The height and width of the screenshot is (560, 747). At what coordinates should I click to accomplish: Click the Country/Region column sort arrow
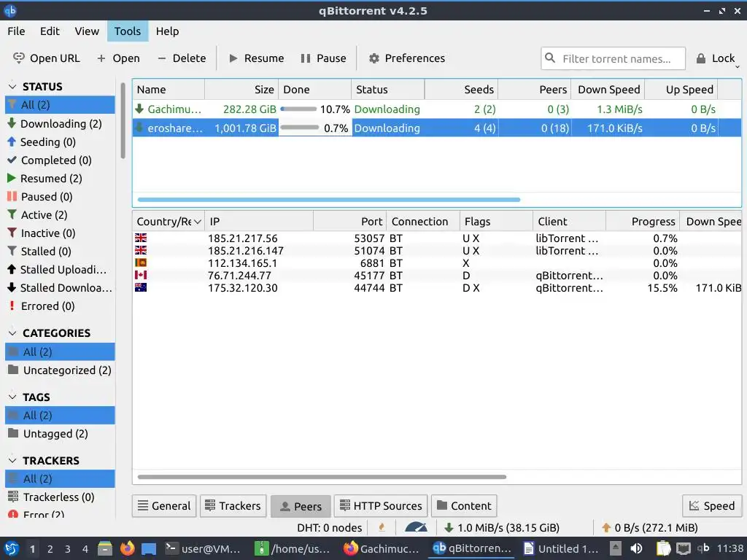point(197,222)
